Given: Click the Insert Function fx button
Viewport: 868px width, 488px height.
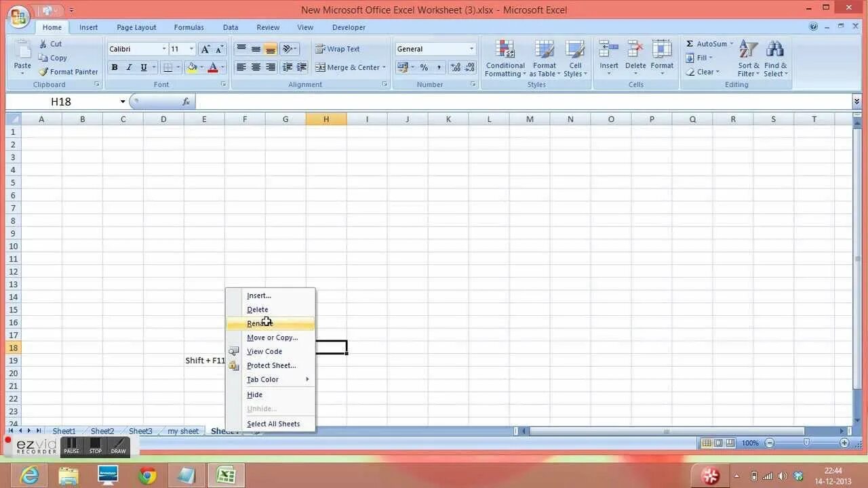Looking at the screenshot, I should pyautogui.click(x=186, y=102).
